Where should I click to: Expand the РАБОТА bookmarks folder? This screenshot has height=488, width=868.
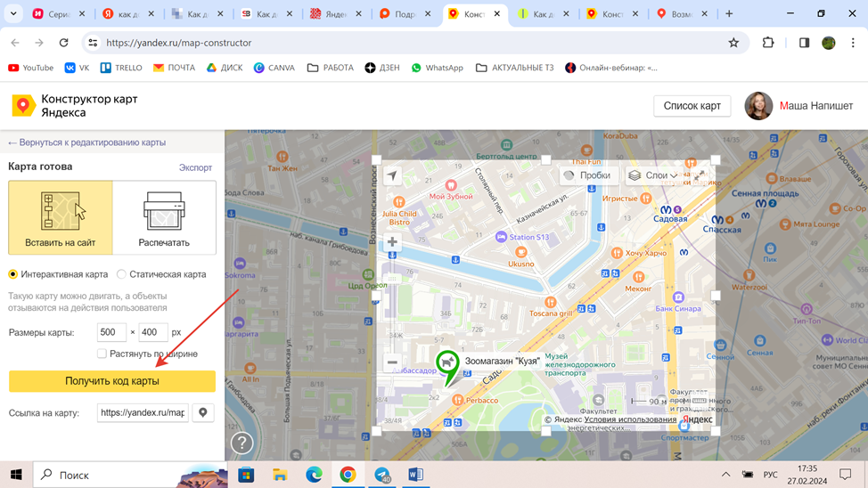click(x=331, y=68)
